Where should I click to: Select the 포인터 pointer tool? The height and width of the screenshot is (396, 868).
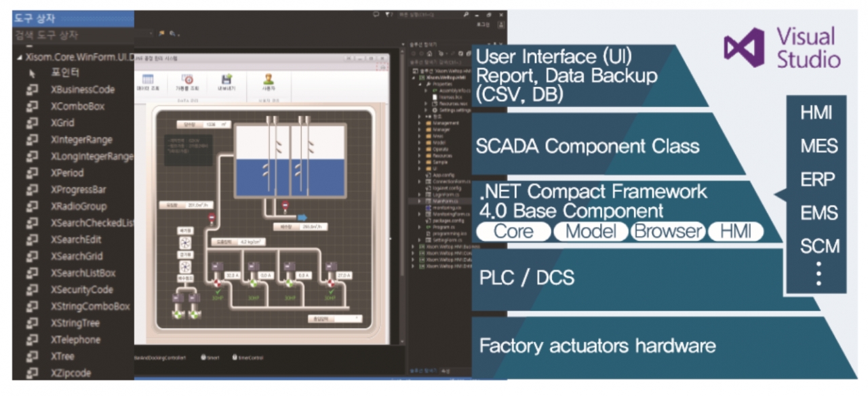pos(33,73)
